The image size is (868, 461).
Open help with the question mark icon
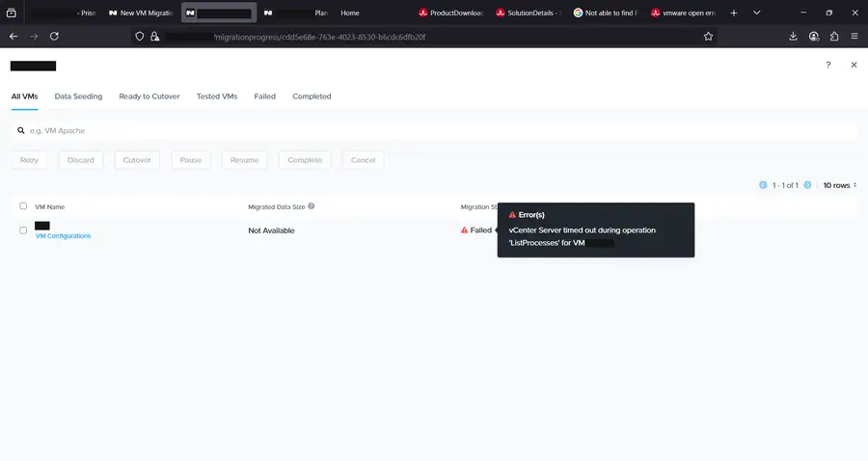(828, 65)
